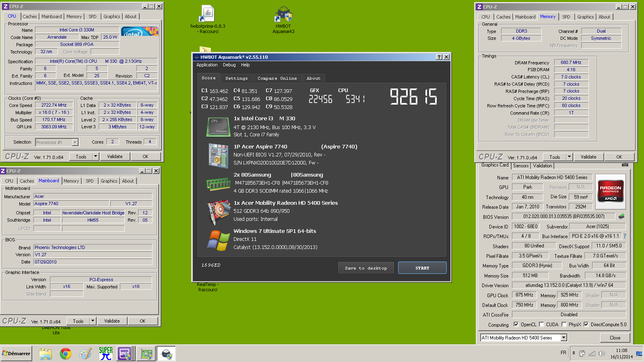The width and height of the screenshot is (644, 362).
Task: Open the SPD tab in the Mainboard tab window
Action: (x=89, y=181)
